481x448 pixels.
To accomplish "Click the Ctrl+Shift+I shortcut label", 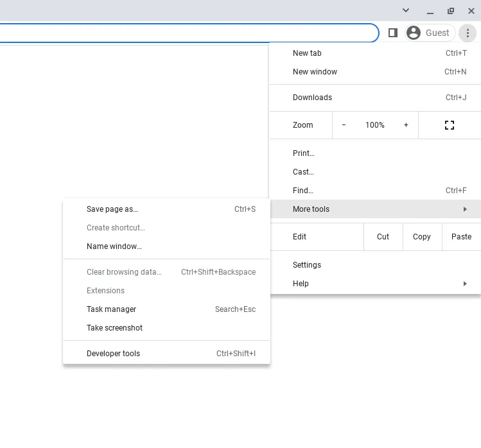I will coord(236,354).
